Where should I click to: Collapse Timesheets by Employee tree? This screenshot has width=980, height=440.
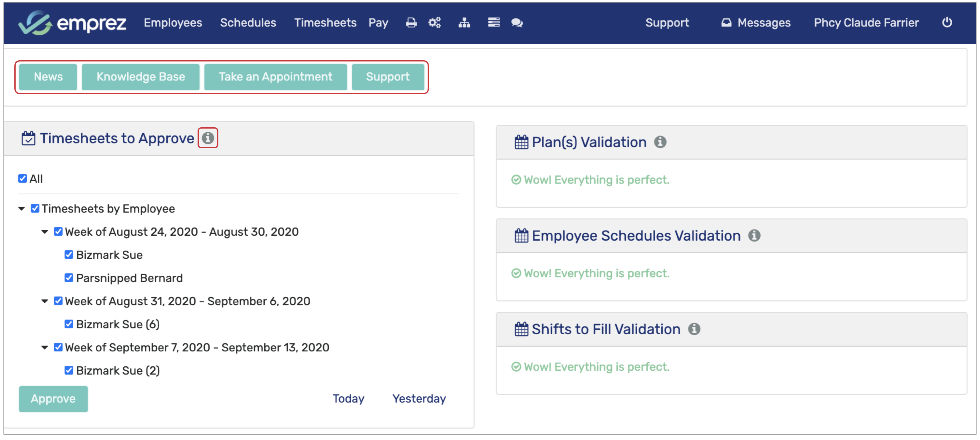(22, 209)
